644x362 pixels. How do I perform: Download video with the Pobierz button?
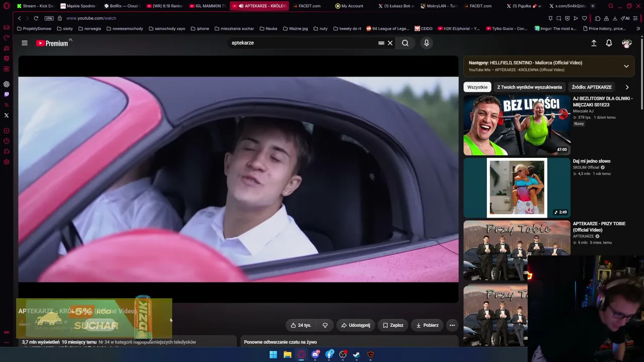427,325
